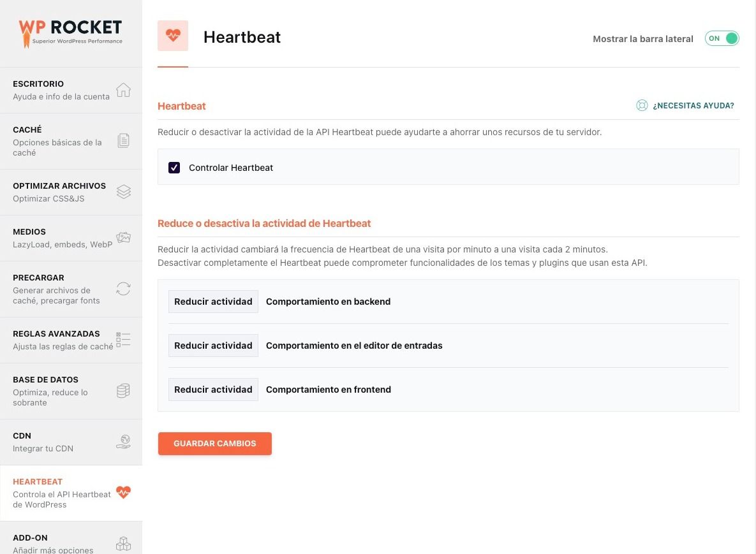756x554 pixels.
Task: Click the refresh arrows icon for Precargar
Action: 123,289
